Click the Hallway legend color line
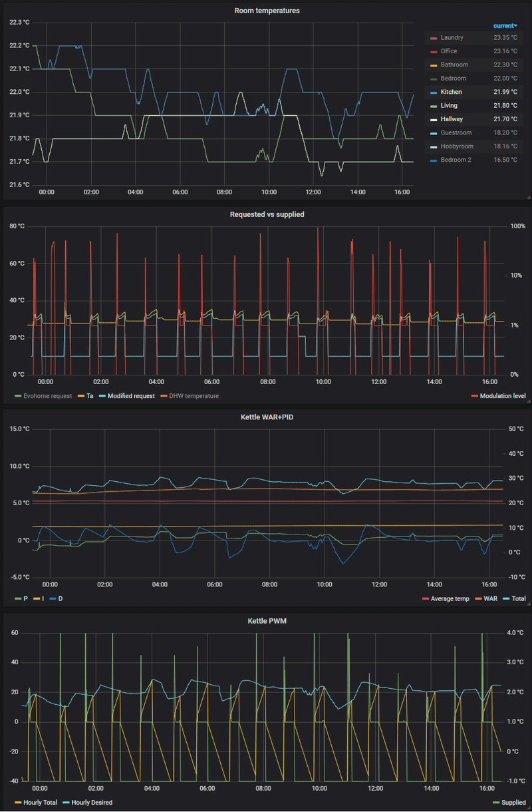 tap(434, 119)
